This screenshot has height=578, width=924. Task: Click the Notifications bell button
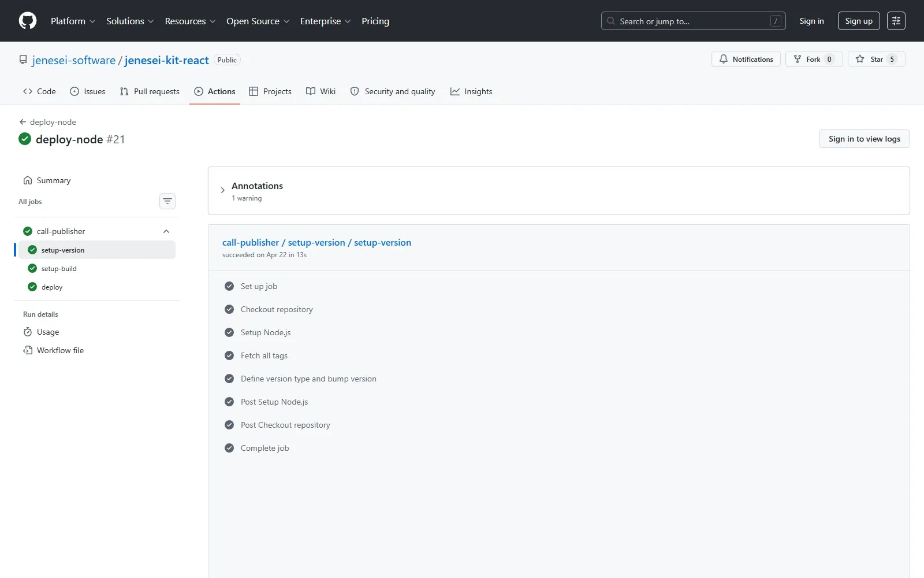pos(746,59)
